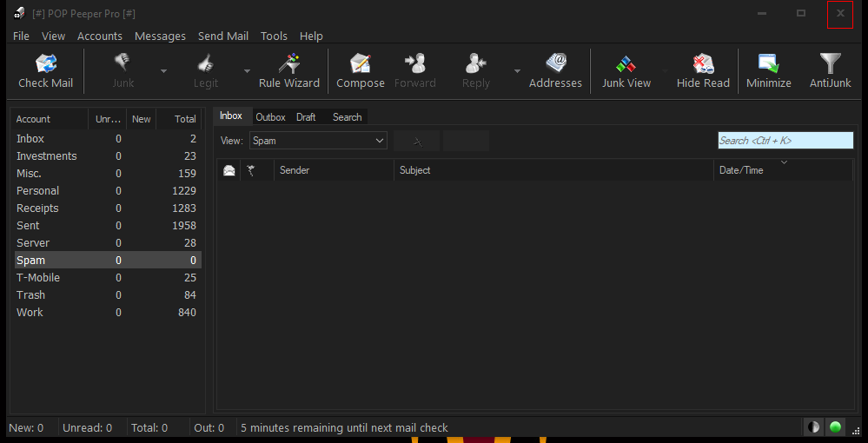The height and width of the screenshot is (443, 868).
Task: Click the 'New: 0' status bar entry
Action: tap(26, 427)
